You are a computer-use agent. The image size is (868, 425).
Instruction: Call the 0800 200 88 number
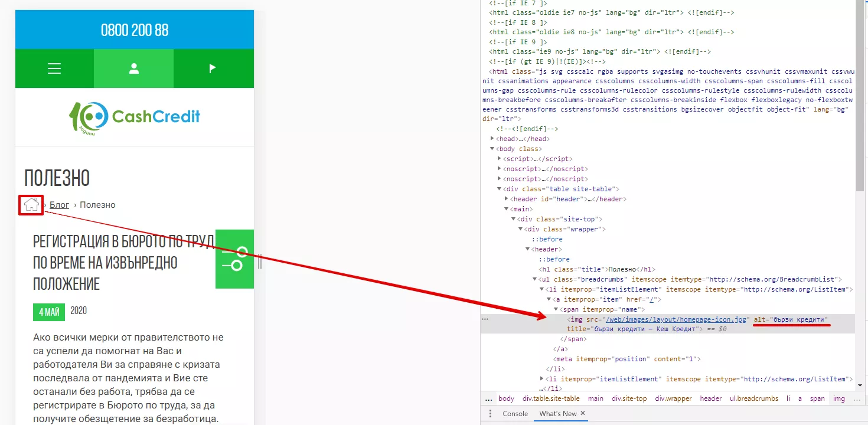(x=135, y=30)
